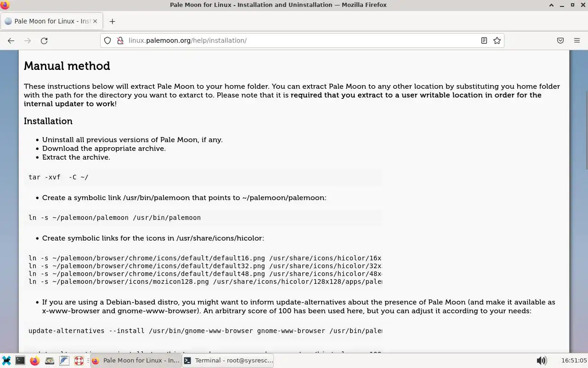Image resolution: width=588 pixels, height=368 pixels.
Task: Close the Pale Moon for Linux tab
Action: (95, 21)
